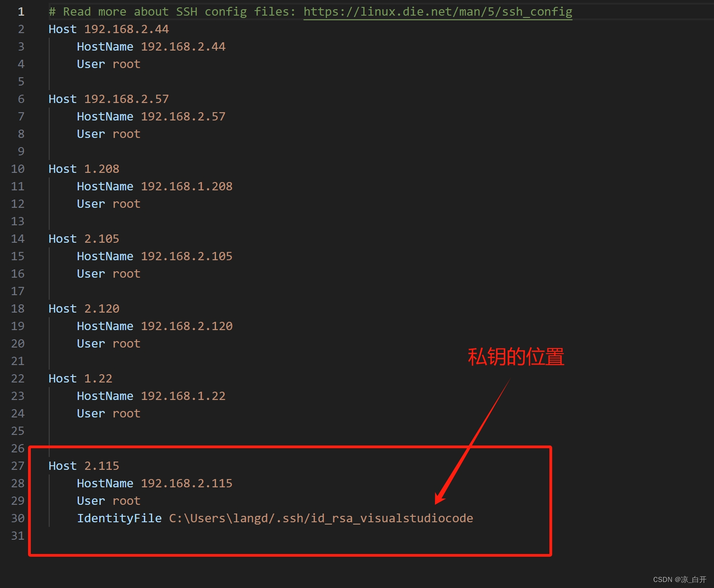
Task: Click the Host 2.105 line
Action: point(84,239)
